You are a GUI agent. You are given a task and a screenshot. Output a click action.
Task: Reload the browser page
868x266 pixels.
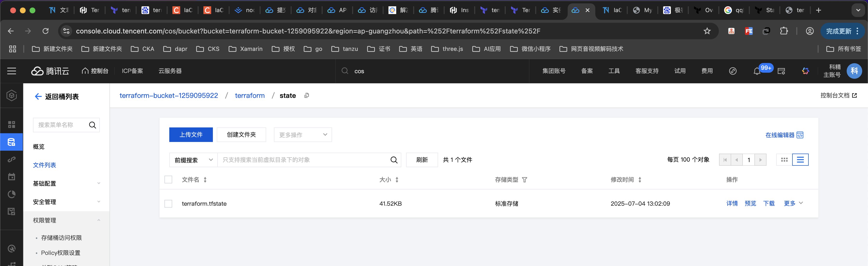tap(46, 31)
